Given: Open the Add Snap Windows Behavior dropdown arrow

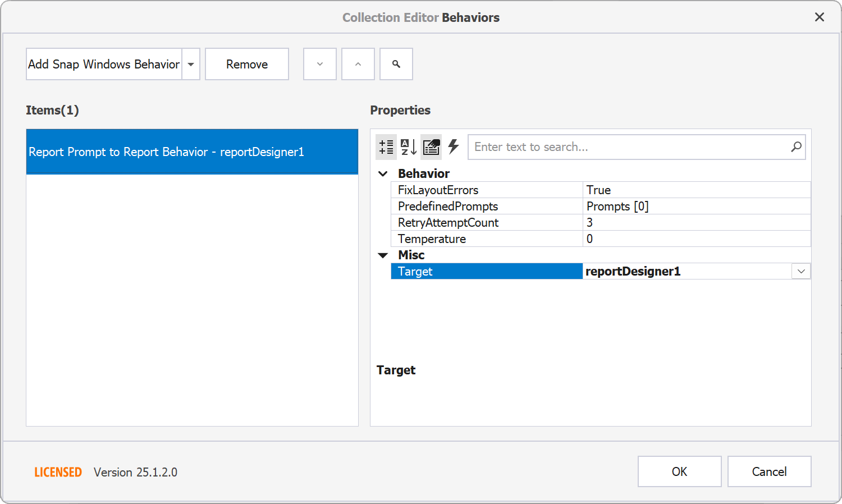Looking at the screenshot, I should (x=190, y=64).
